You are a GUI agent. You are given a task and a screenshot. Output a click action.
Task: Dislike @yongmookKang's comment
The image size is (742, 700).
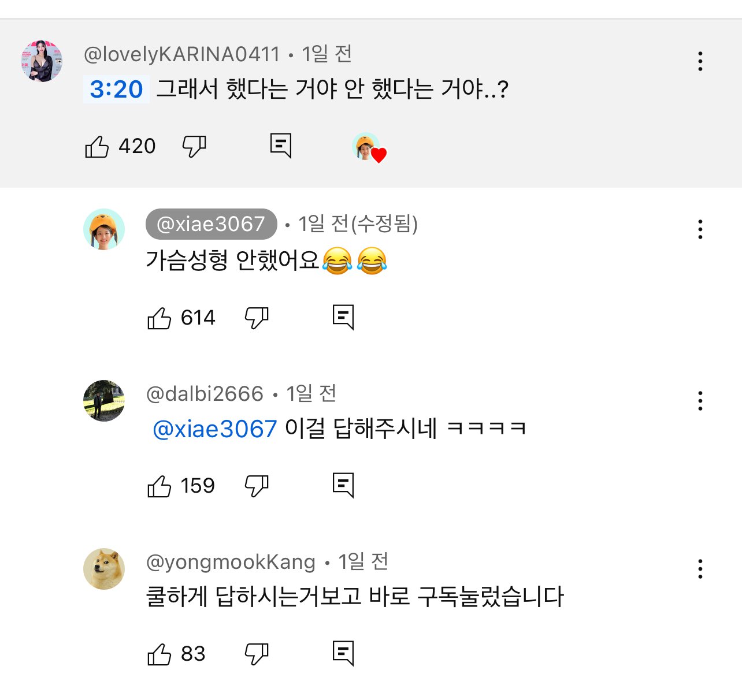(x=257, y=653)
